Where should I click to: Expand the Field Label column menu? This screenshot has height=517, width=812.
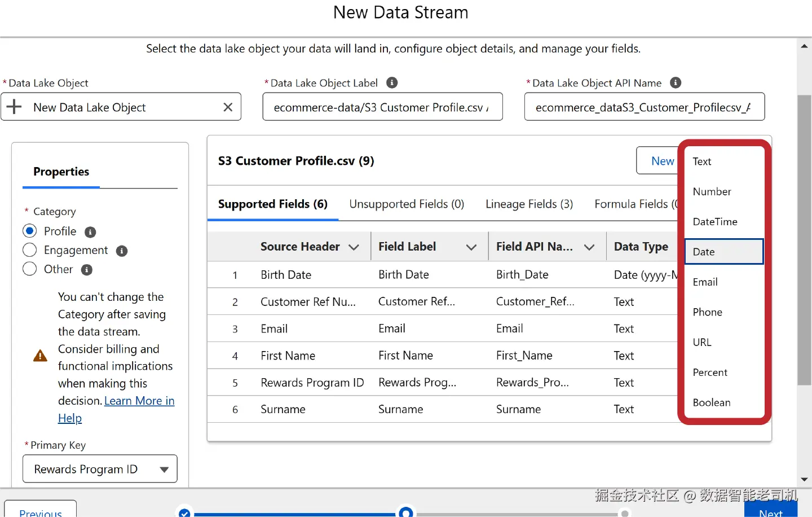pyautogui.click(x=471, y=247)
